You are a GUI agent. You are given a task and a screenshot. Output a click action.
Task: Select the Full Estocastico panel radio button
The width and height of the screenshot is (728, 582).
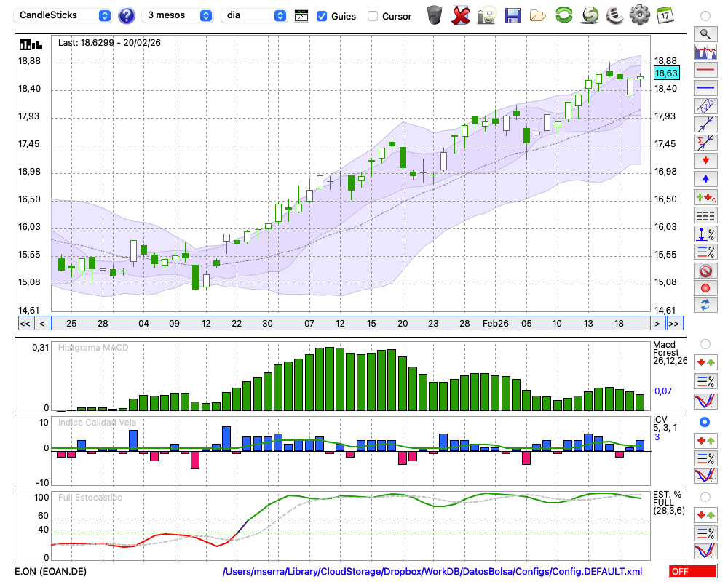pyautogui.click(x=705, y=497)
